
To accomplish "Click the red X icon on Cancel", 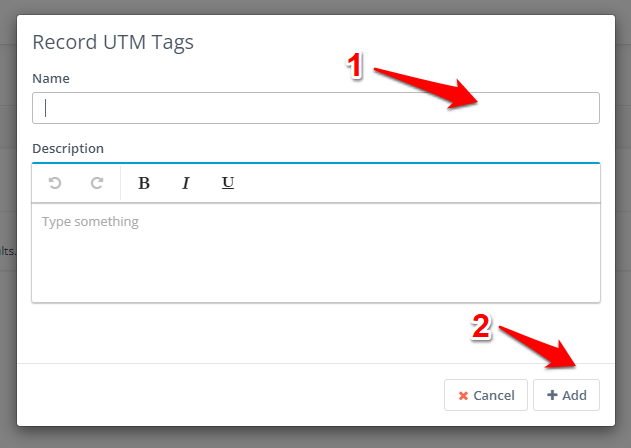I will (x=463, y=396).
